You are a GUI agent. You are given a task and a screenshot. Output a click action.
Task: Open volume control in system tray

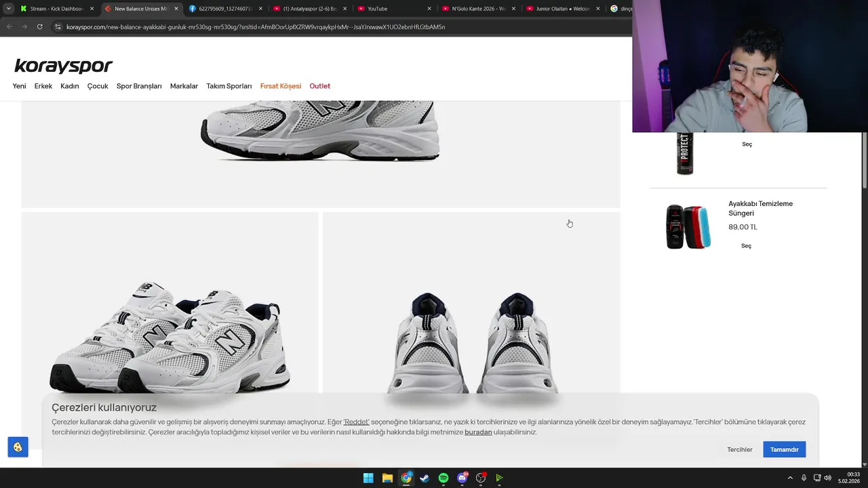click(827, 478)
